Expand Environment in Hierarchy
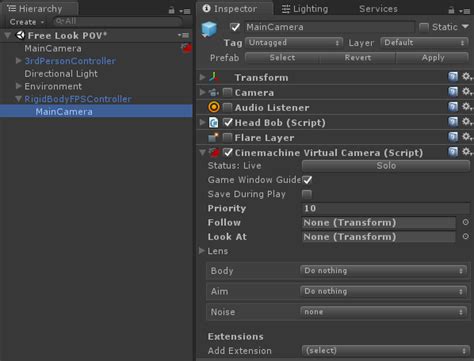Viewport: 474px width, 361px height. click(18, 86)
